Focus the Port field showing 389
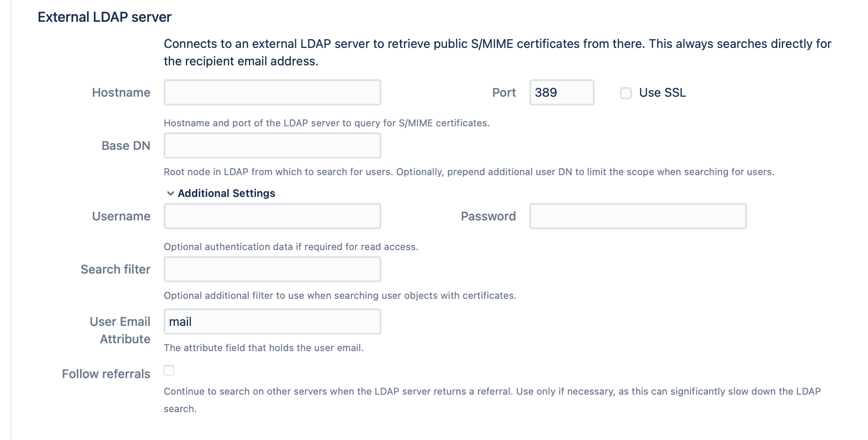The width and height of the screenshot is (868, 440). [x=561, y=92]
